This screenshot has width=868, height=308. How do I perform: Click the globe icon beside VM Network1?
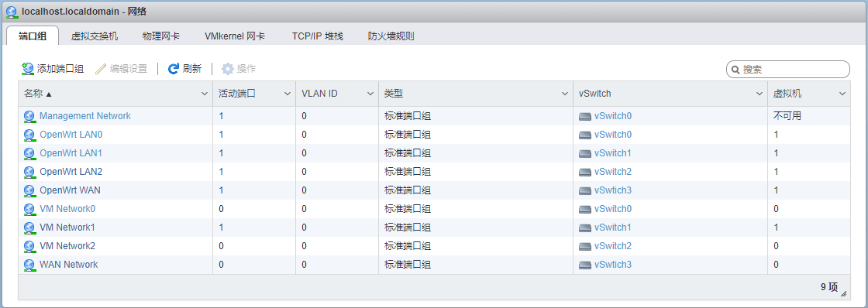click(29, 228)
